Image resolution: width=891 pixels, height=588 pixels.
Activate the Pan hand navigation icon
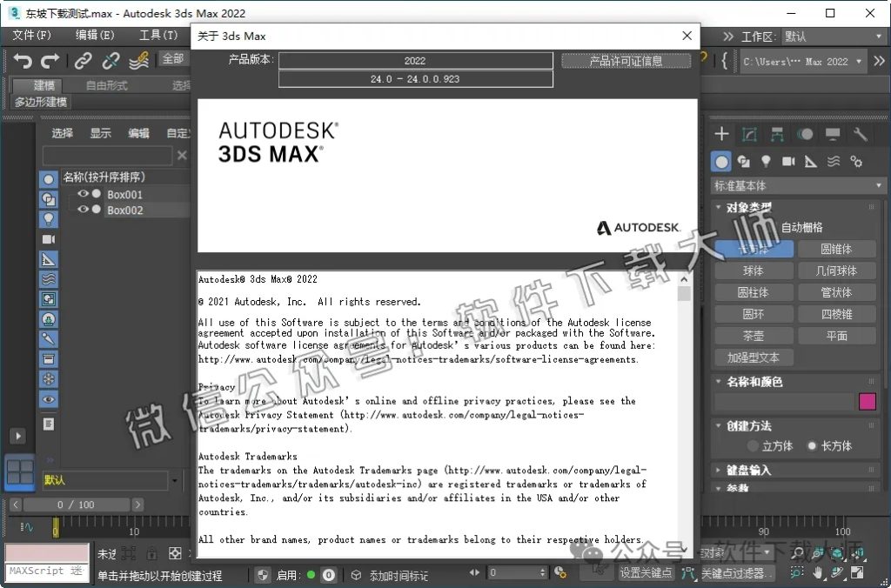818,572
